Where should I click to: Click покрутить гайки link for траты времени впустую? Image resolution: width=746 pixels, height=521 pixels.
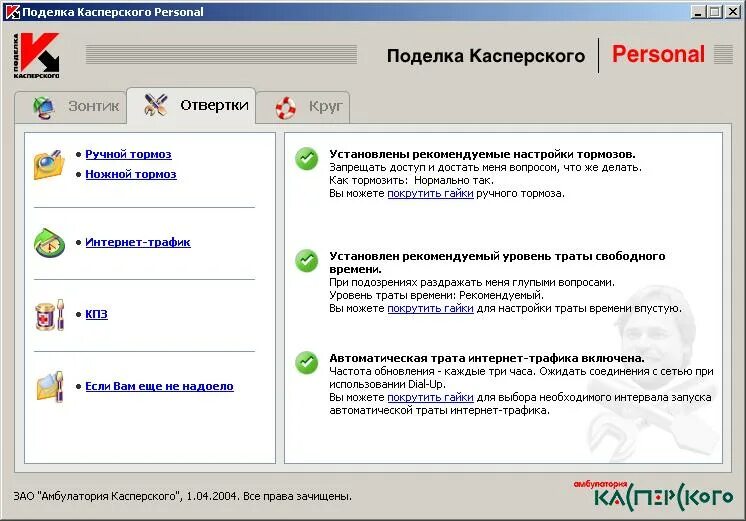(x=431, y=308)
